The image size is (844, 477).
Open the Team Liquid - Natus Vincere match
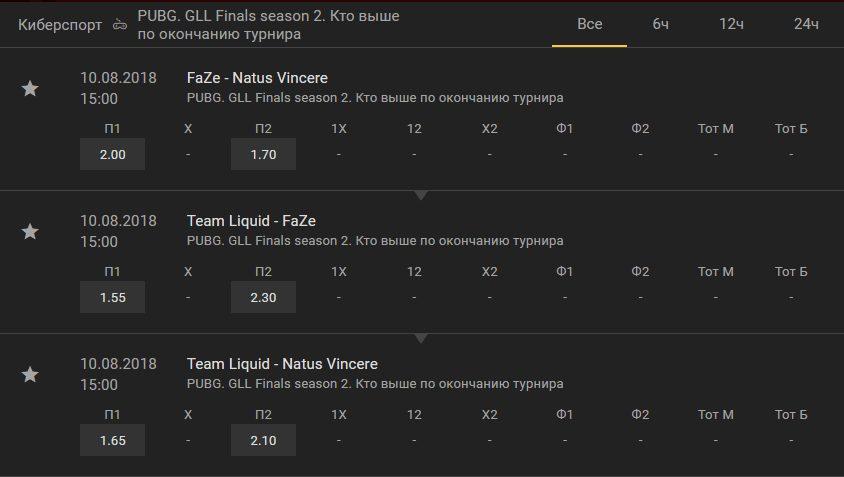pyautogui.click(x=282, y=364)
